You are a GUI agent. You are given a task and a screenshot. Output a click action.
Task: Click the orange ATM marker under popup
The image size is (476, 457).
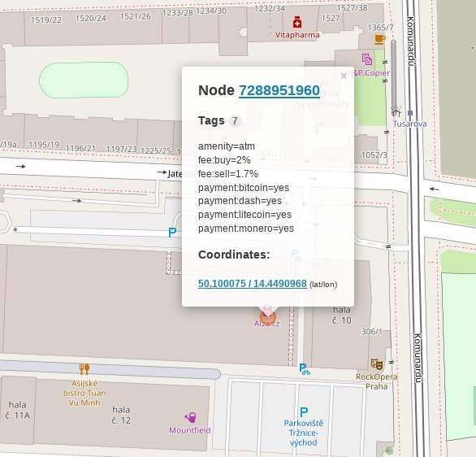tap(268, 317)
